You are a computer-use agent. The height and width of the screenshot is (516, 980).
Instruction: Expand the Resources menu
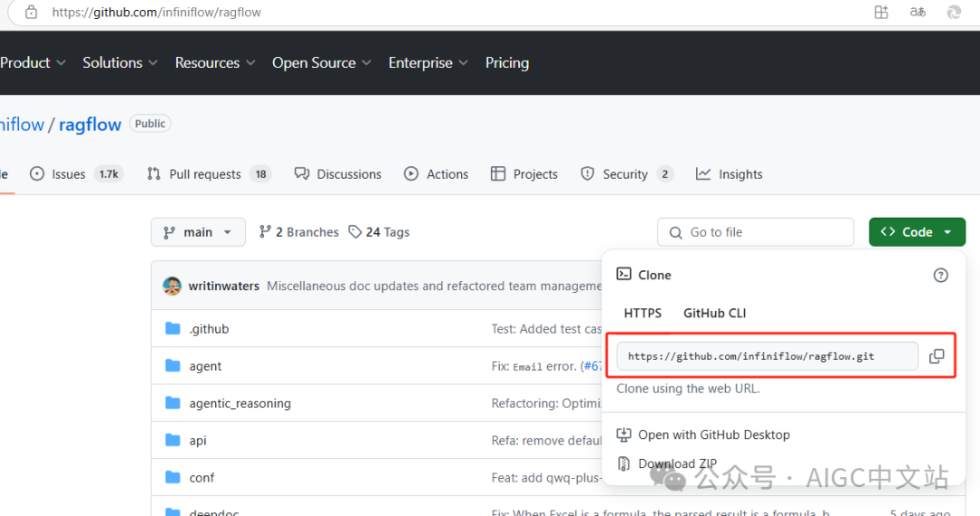215,63
